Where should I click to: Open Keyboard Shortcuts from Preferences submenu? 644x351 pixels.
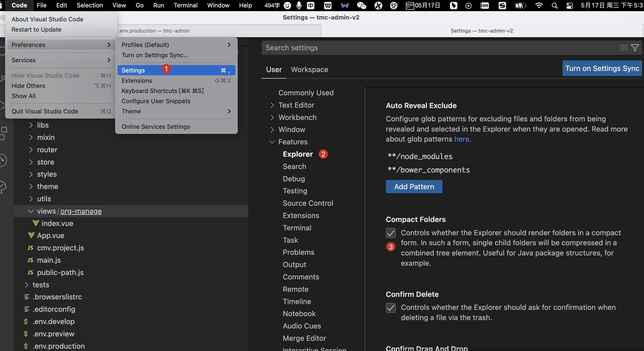[176, 91]
